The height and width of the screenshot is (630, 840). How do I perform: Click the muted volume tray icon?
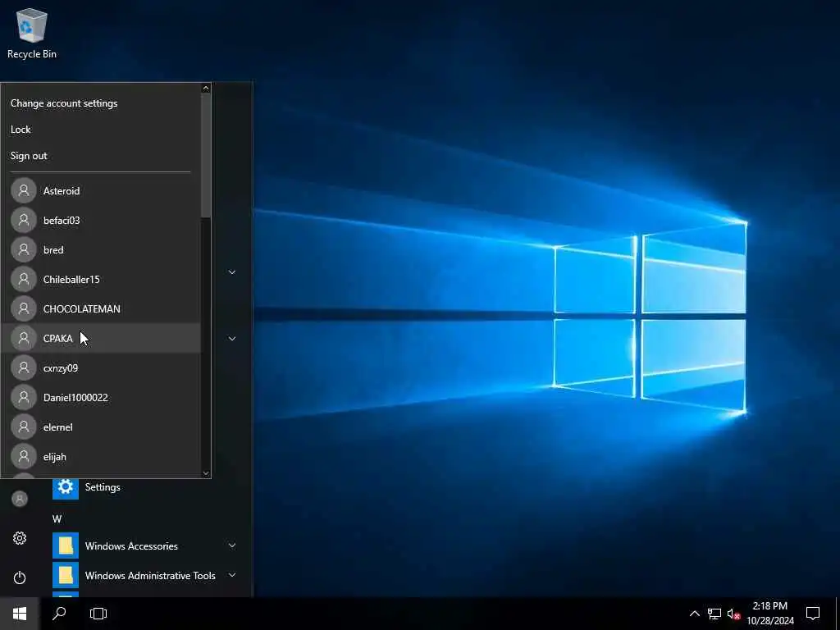click(x=733, y=614)
